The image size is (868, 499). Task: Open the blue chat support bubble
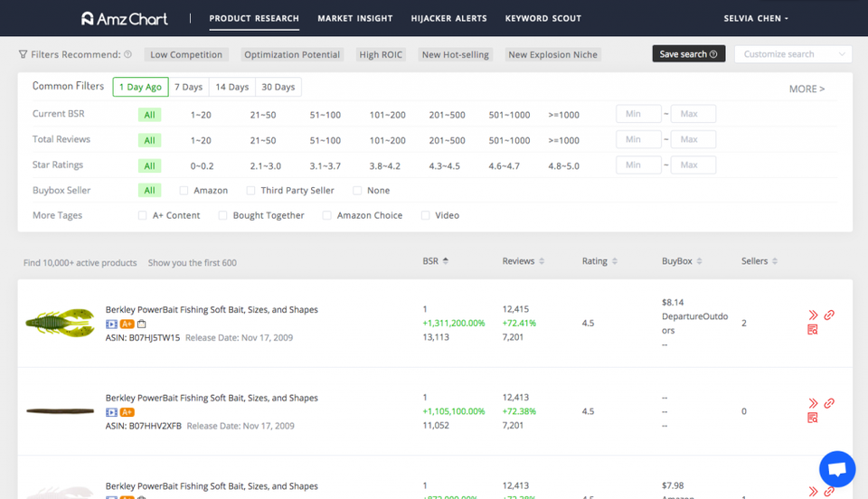click(x=837, y=469)
